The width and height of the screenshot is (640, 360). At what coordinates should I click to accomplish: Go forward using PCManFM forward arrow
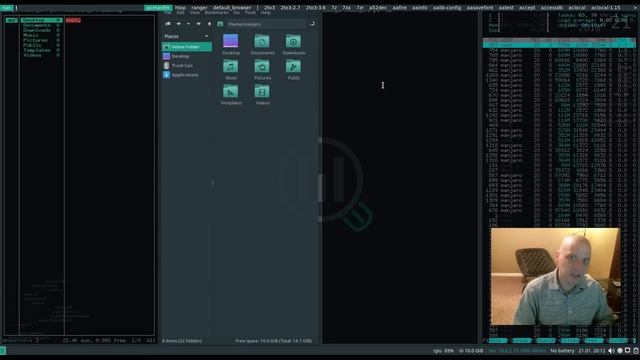pyautogui.click(x=198, y=24)
